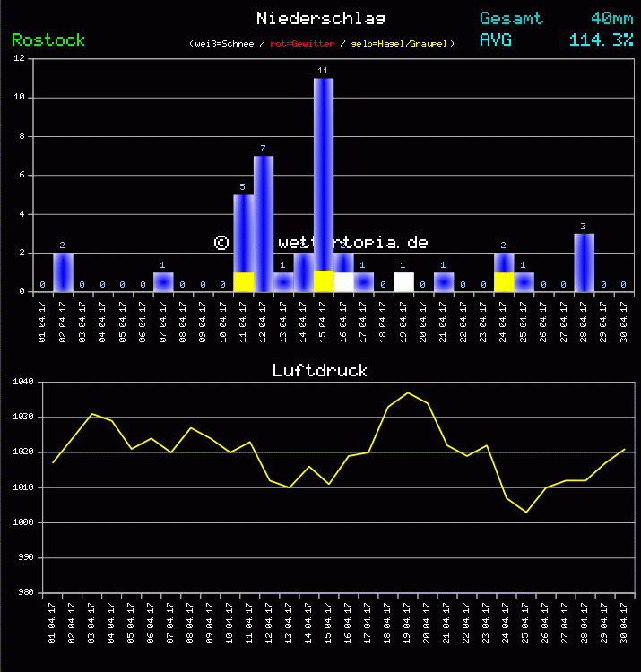Click the tallest precipitation bar labeled 11
Screen dimensions: 641x672
click(324, 170)
